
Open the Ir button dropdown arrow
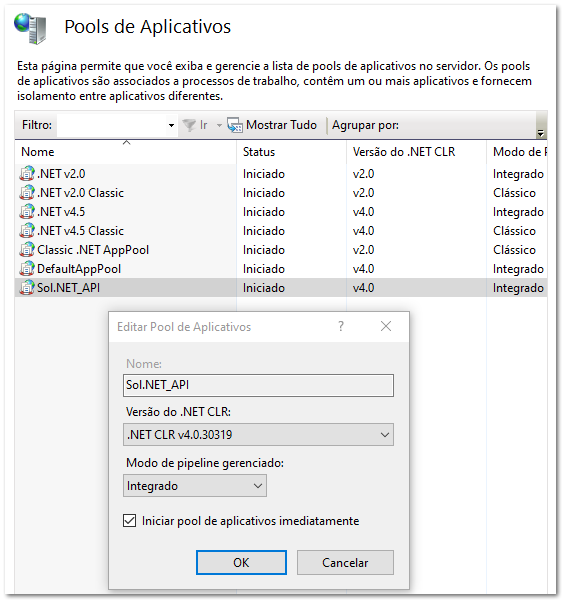(219, 125)
